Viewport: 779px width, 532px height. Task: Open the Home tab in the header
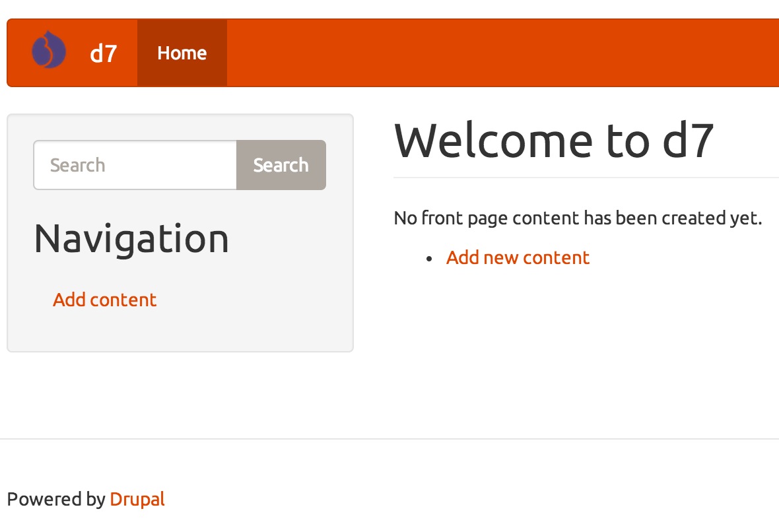pyautogui.click(x=182, y=52)
